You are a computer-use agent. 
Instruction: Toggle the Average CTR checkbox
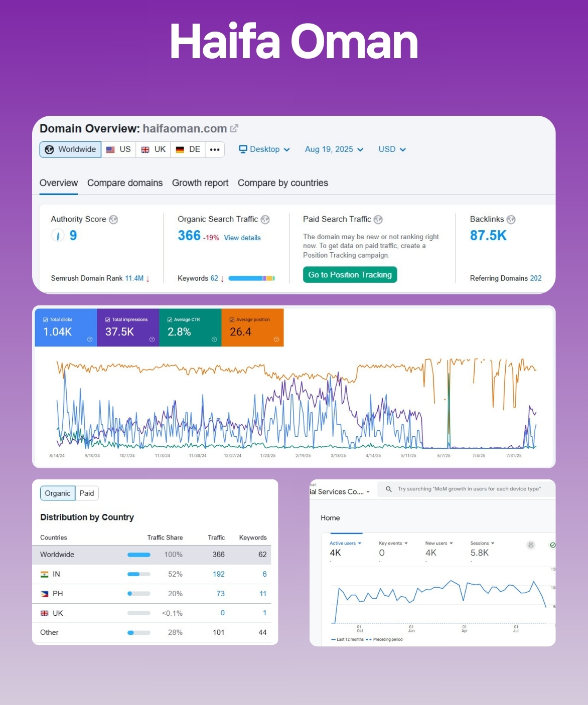click(x=170, y=319)
